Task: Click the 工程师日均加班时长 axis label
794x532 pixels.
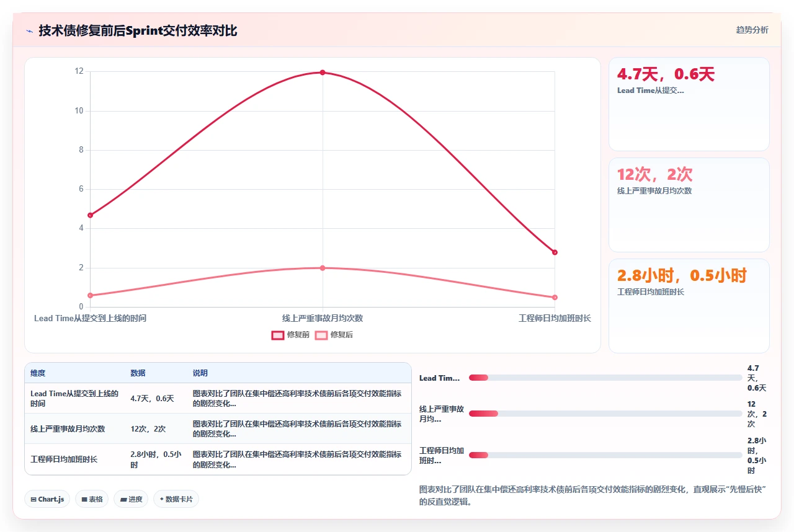Action: point(555,318)
